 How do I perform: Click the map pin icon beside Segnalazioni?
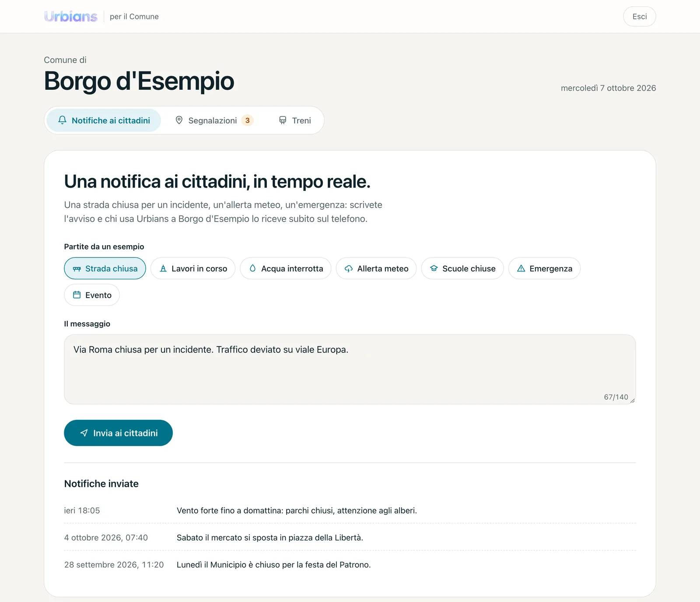pyautogui.click(x=179, y=120)
